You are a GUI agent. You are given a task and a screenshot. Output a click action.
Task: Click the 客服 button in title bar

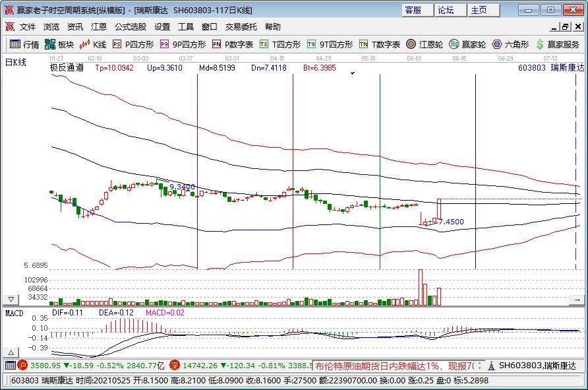[417, 10]
